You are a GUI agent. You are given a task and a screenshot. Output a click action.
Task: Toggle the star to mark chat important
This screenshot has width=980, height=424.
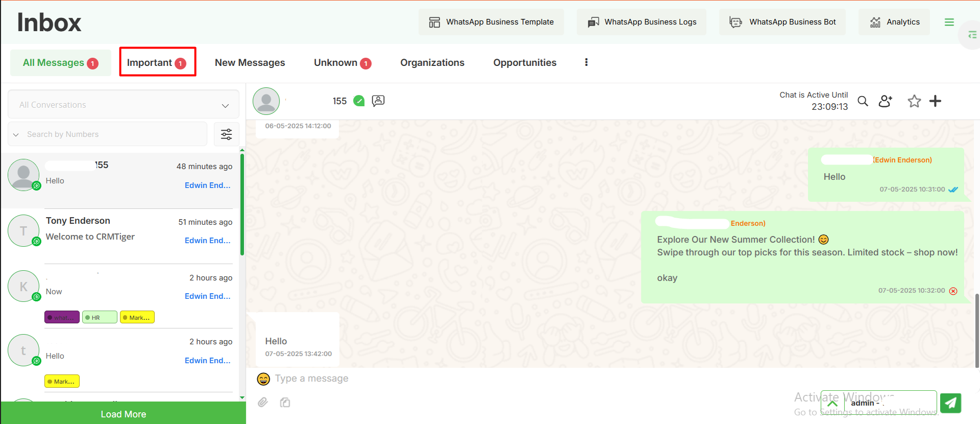pos(914,101)
